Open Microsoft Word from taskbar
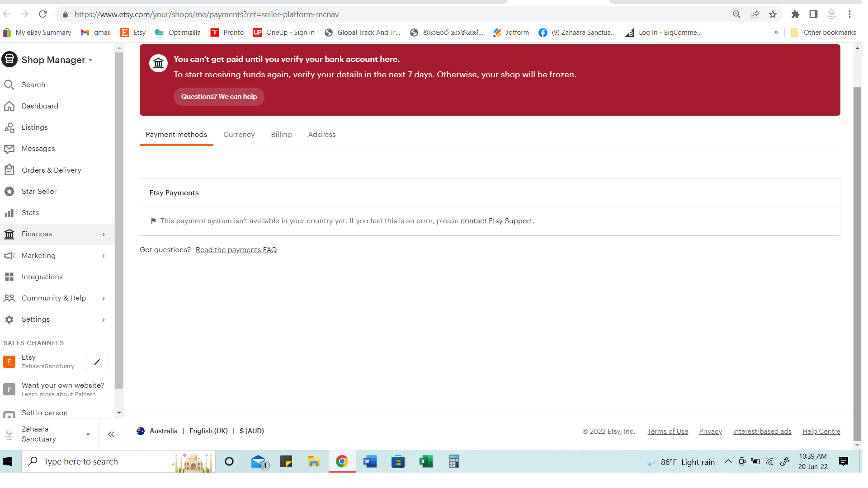 (x=370, y=461)
